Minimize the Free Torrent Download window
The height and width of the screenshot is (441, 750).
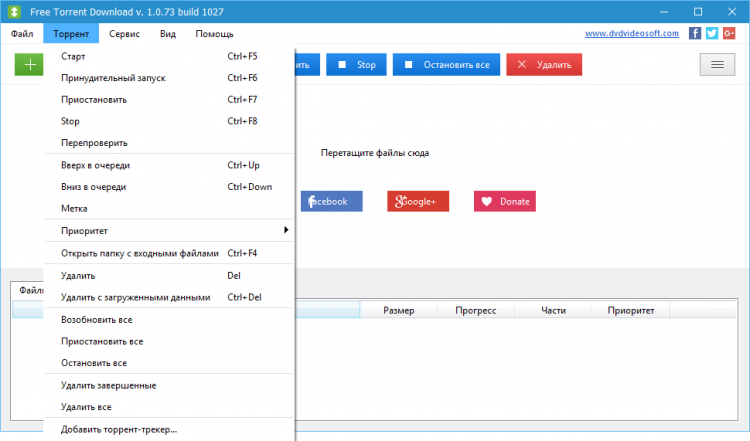click(x=664, y=11)
